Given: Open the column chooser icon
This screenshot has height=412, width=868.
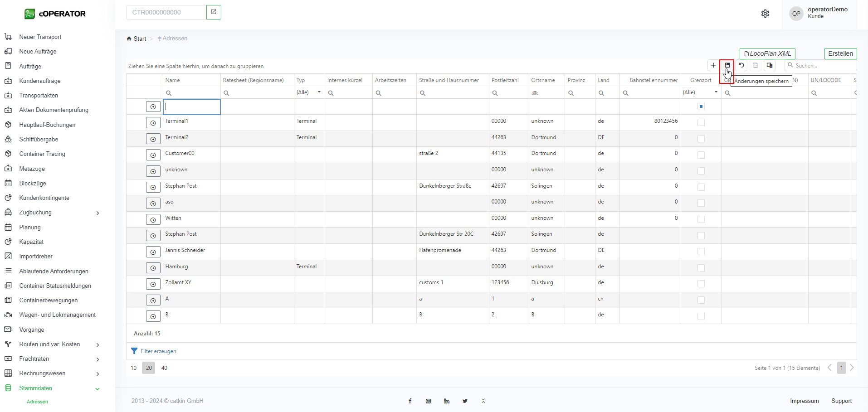Looking at the screenshot, I should [770, 65].
